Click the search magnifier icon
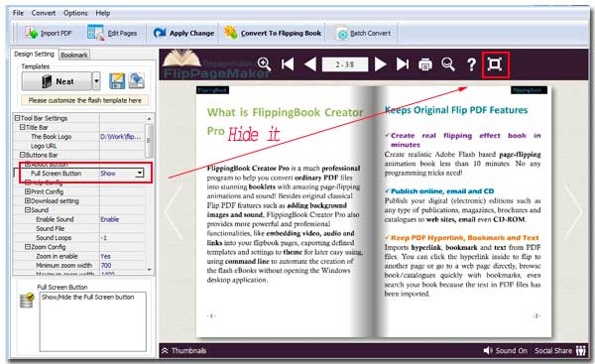This screenshot has width=595, height=364. tap(448, 64)
